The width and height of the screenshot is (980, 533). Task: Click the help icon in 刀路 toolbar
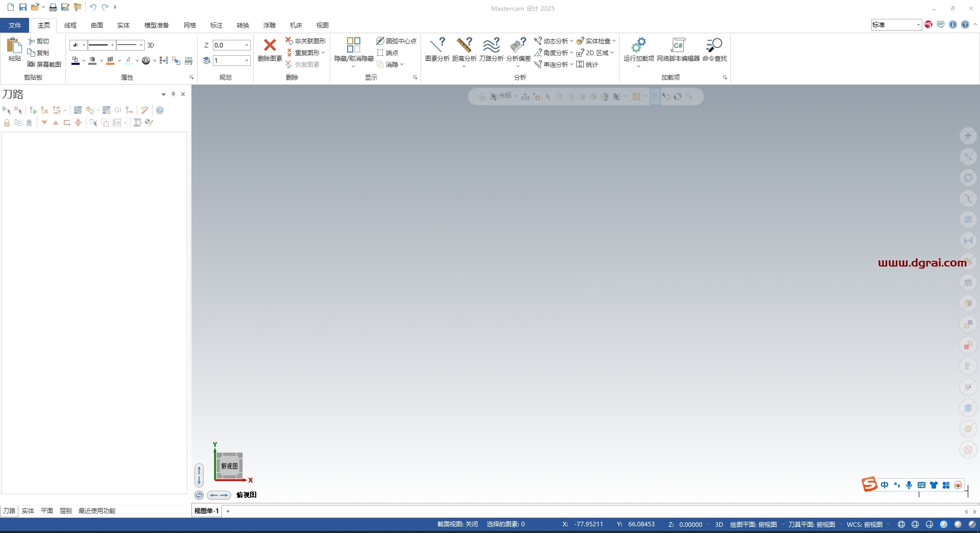click(160, 110)
